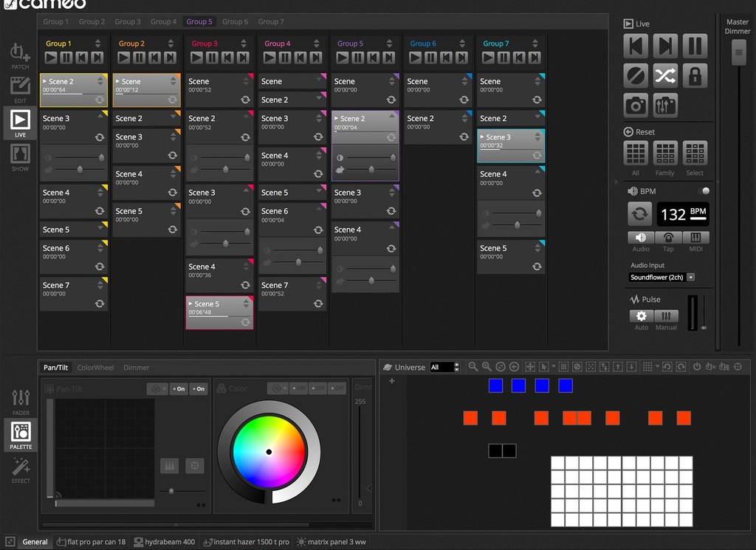
Task: Pick a color on color wheel
Action: 269,452
